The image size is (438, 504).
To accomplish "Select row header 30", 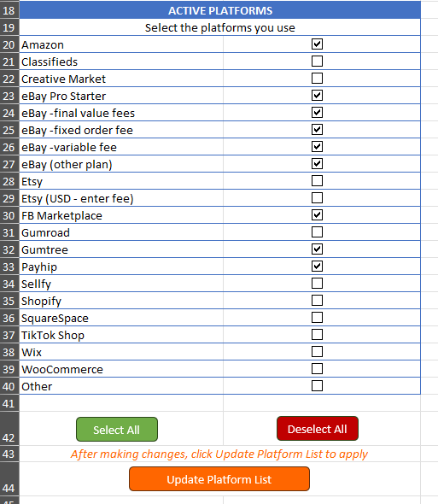I will 9,215.
